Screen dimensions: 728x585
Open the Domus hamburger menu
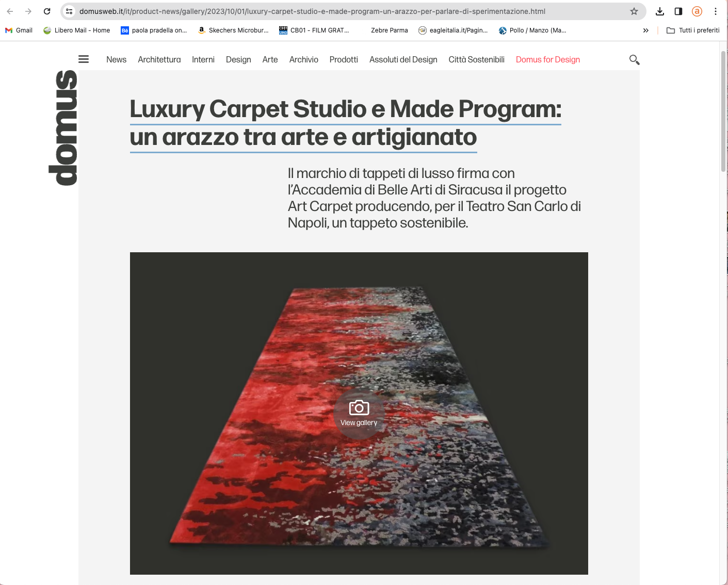click(x=84, y=59)
